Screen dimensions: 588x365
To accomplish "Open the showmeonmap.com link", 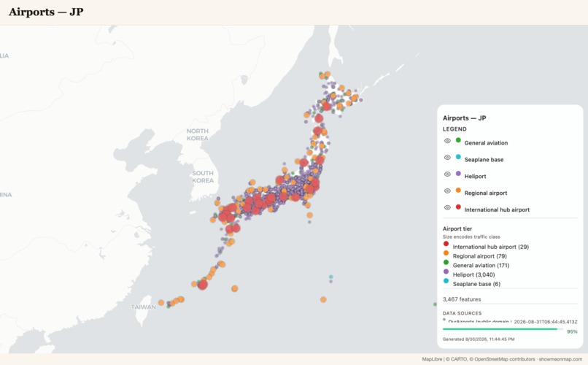I will click(560, 359).
